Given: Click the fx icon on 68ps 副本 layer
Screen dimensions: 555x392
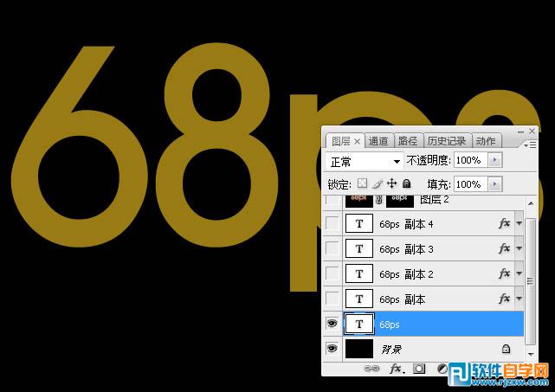Looking at the screenshot, I should (x=505, y=299).
